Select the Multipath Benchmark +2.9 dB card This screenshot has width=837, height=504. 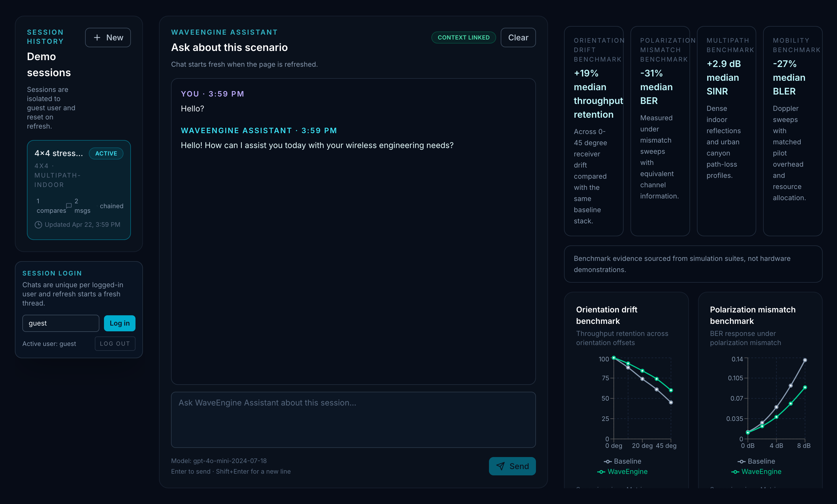726,131
